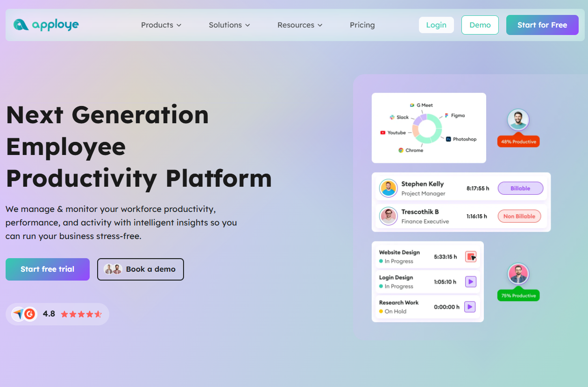Toggle Billable status for Stephen Kelly
The image size is (588, 387).
pyautogui.click(x=520, y=188)
